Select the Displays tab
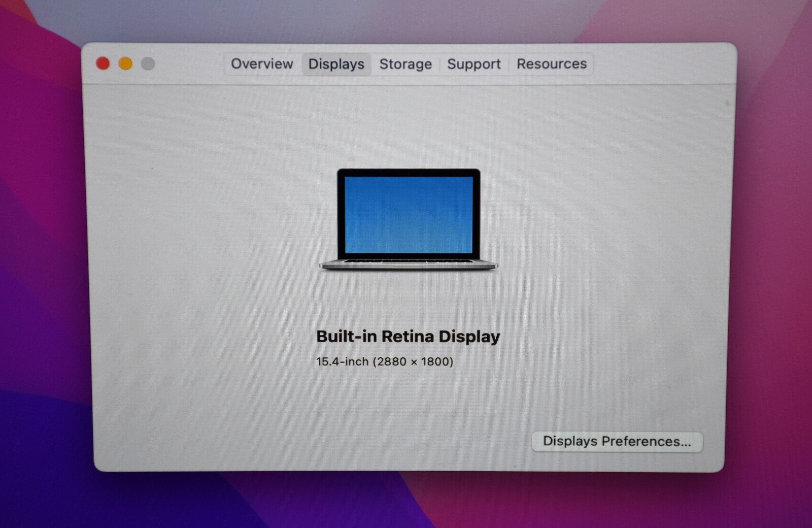This screenshot has height=528, width=812. tap(336, 64)
